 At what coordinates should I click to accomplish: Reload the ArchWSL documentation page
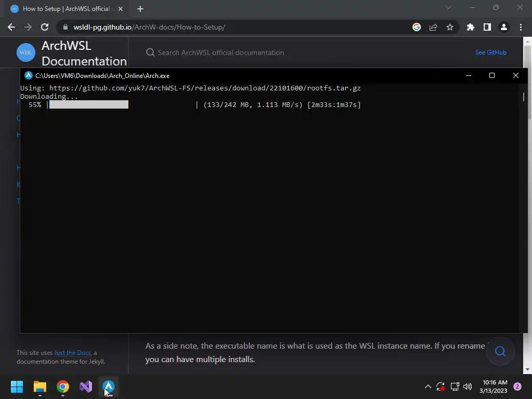[45, 27]
